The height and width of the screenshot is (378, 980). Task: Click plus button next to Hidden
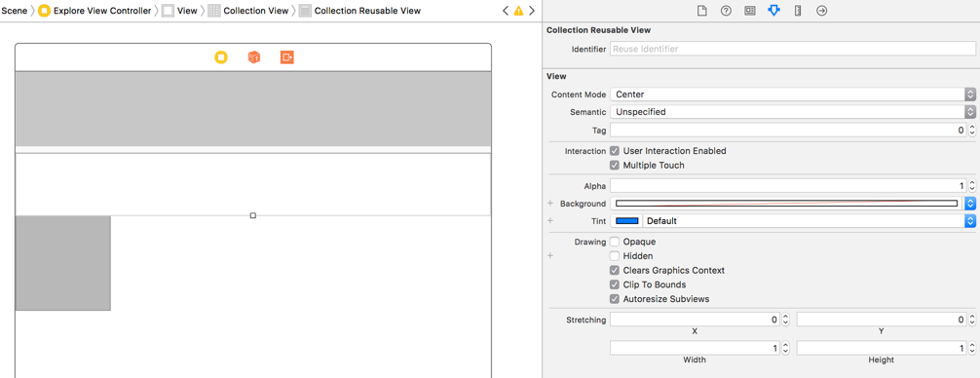click(x=550, y=255)
